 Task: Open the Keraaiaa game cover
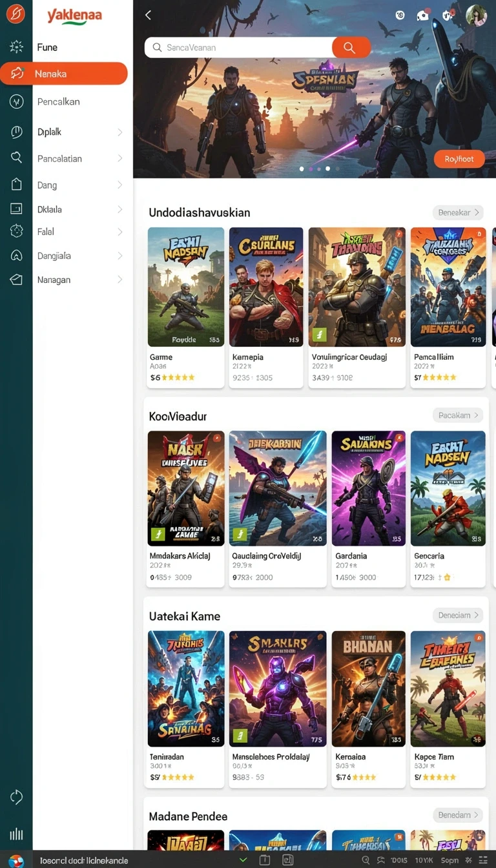pos(368,688)
